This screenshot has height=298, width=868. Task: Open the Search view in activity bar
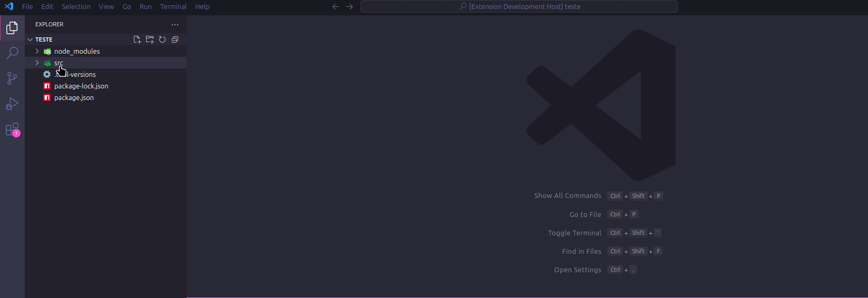pos(12,53)
